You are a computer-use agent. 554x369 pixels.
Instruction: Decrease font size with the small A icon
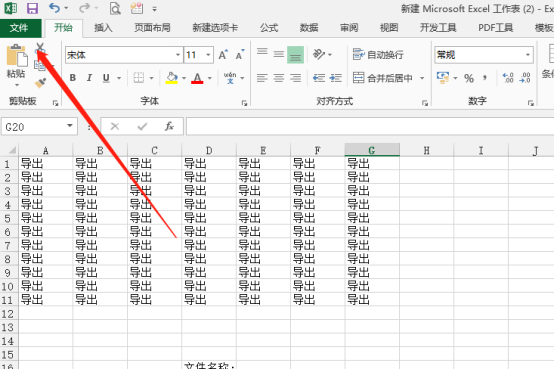(240, 55)
